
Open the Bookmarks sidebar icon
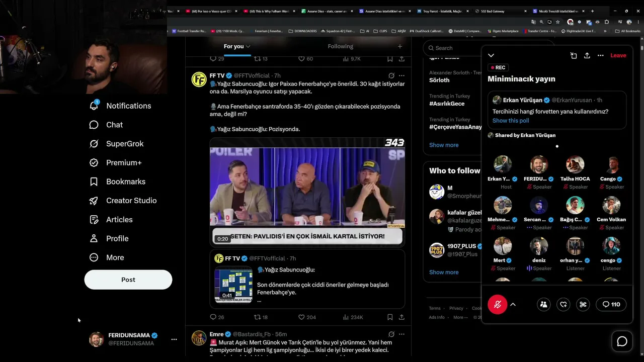pyautogui.click(x=94, y=182)
